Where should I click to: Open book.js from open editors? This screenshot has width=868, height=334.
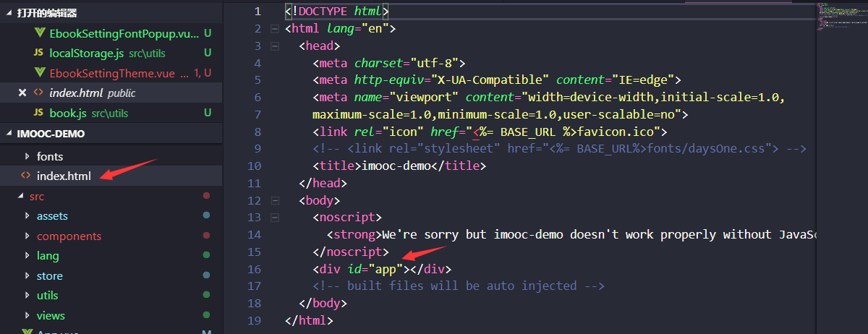(69, 113)
